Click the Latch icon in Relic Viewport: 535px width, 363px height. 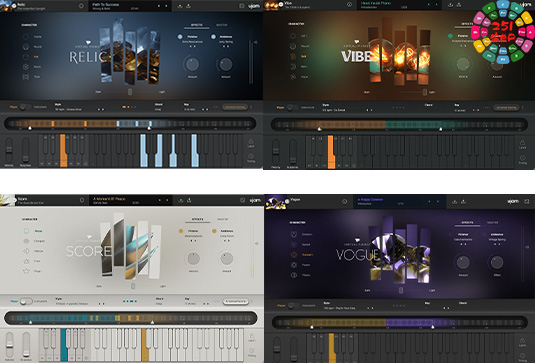pos(251,142)
